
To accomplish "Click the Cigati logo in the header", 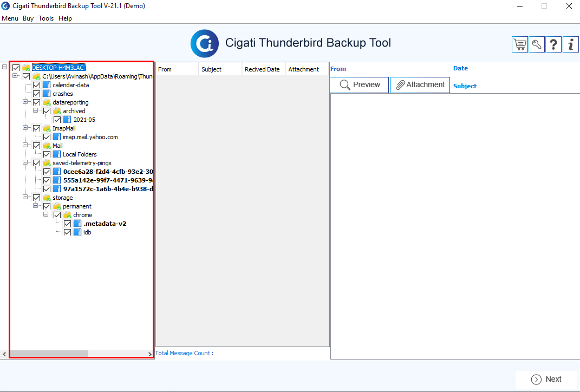I will click(205, 44).
